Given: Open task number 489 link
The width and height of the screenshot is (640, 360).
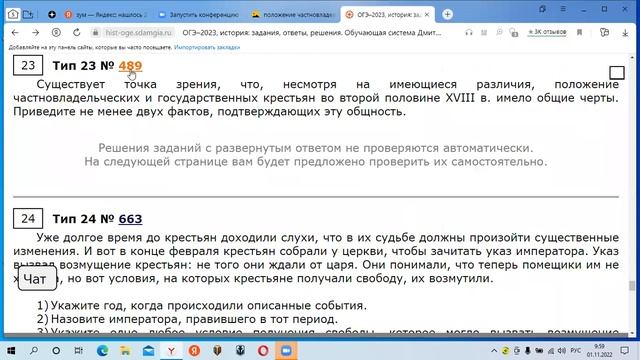Looking at the screenshot, I should click(x=130, y=66).
